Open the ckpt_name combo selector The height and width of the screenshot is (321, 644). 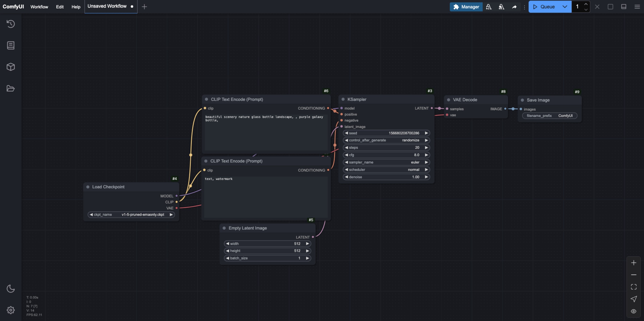pyautogui.click(x=131, y=215)
